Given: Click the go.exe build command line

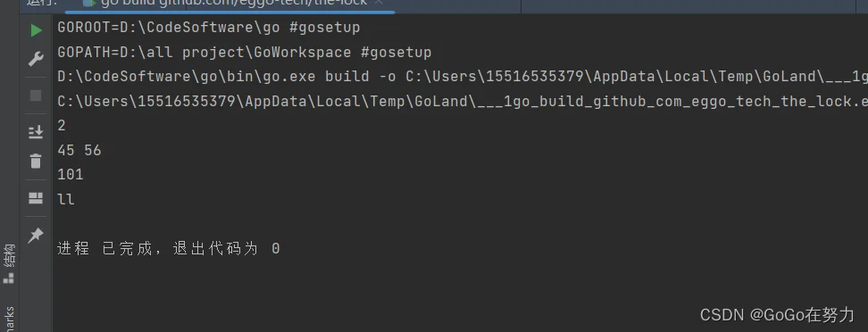Looking at the screenshot, I should 463,77.
